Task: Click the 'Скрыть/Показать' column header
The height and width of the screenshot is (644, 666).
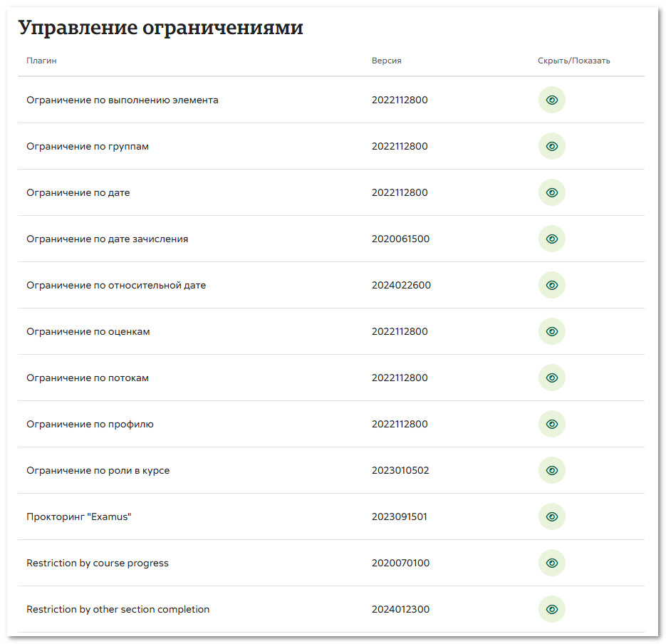Action: [574, 61]
